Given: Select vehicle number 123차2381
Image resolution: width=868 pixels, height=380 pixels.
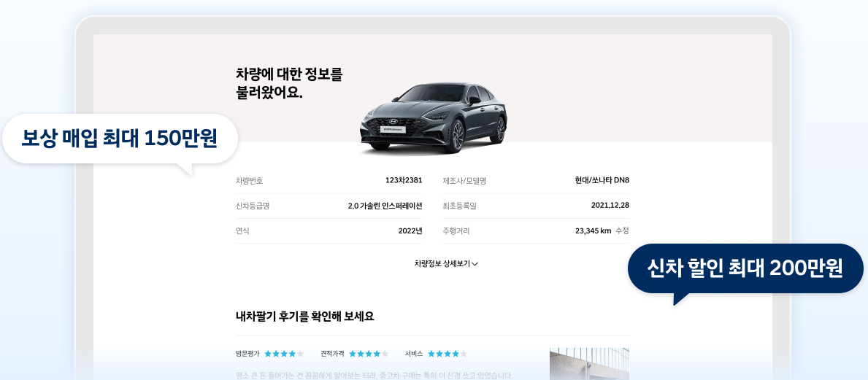Looking at the screenshot, I should [x=404, y=180].
